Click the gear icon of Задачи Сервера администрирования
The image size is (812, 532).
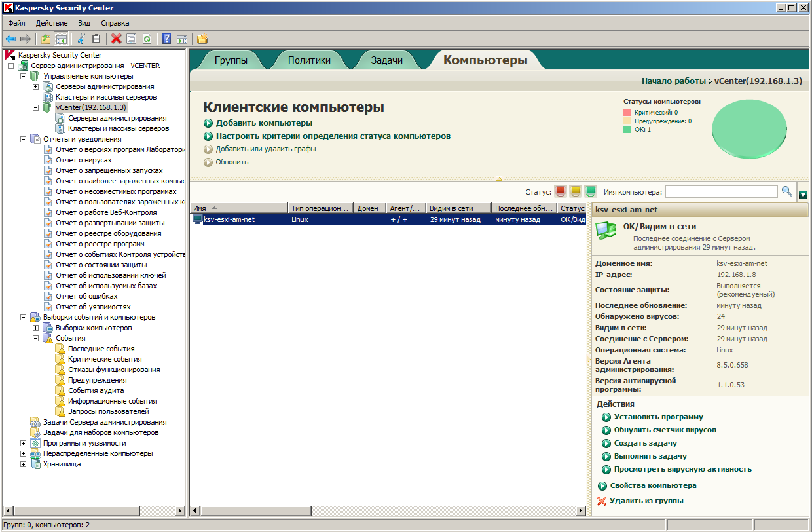tap(35, 423)
